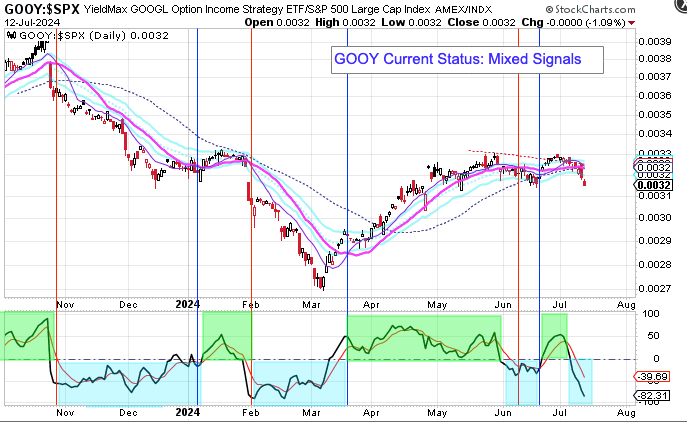Click the Mar label on the lower time axis
The height and width of the screenshot is (422, 687).
coord(311,411)
